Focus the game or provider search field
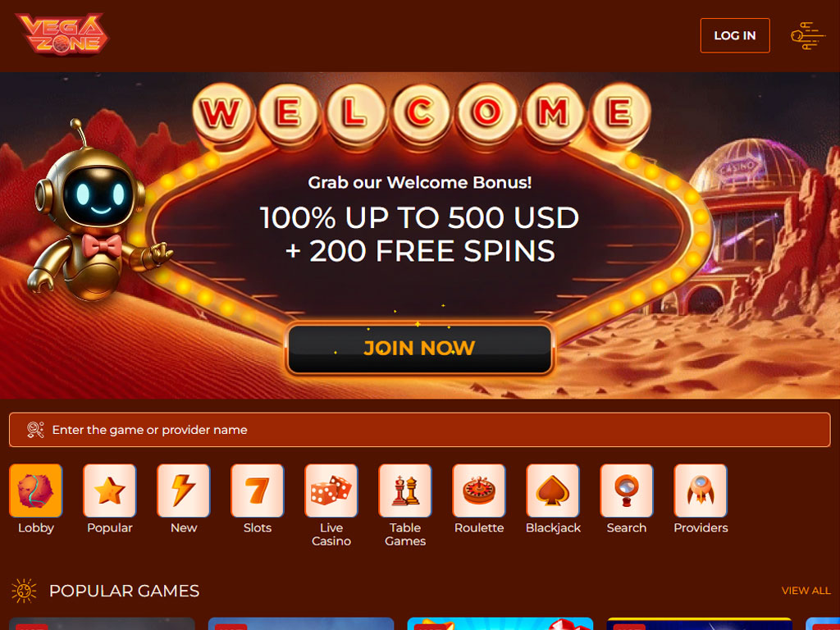The image size is (840, 630). click(419, 430)
